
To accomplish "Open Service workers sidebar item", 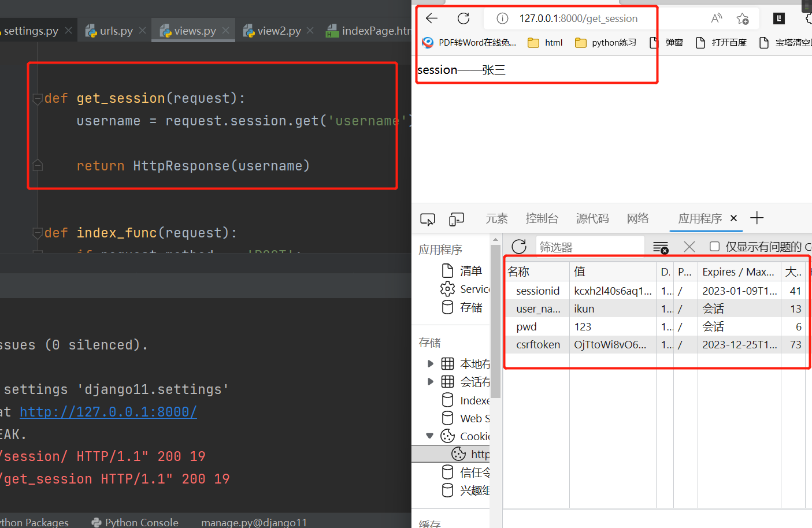I will pos(465,289).
